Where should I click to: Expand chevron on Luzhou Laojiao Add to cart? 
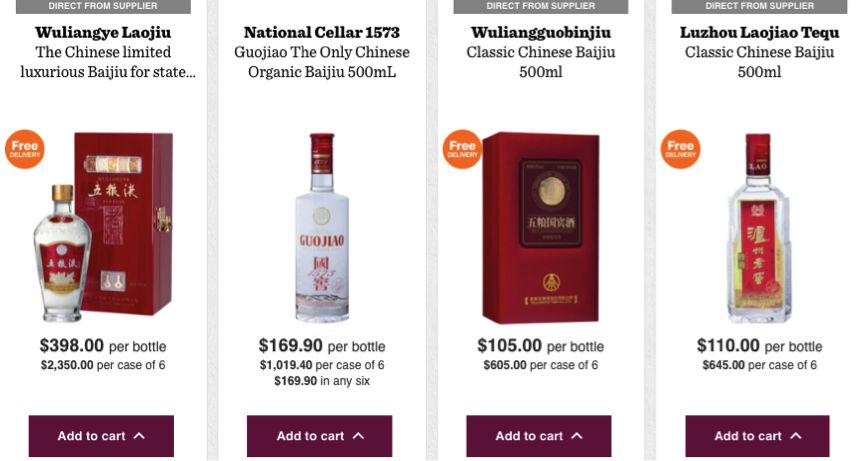(x=796, y=436)
